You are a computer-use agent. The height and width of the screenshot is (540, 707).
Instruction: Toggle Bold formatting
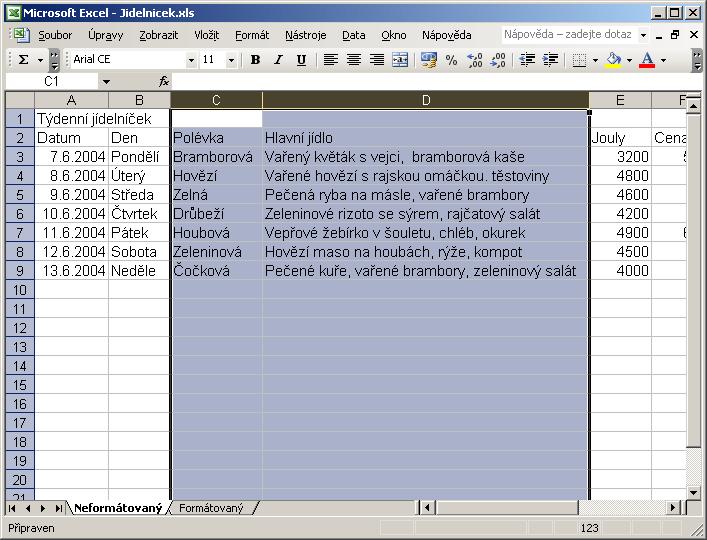point(255,59)
